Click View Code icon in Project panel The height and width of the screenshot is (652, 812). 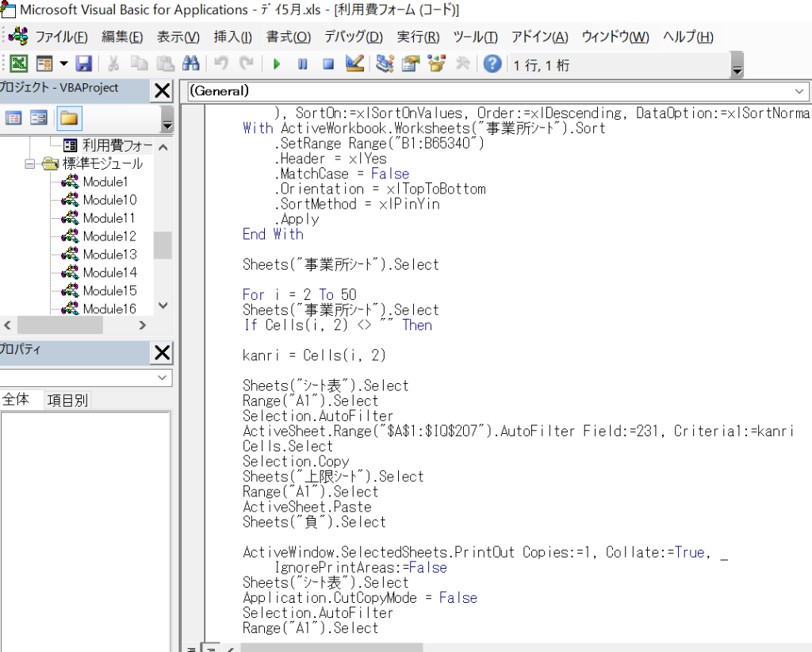[x=13, y=118]
